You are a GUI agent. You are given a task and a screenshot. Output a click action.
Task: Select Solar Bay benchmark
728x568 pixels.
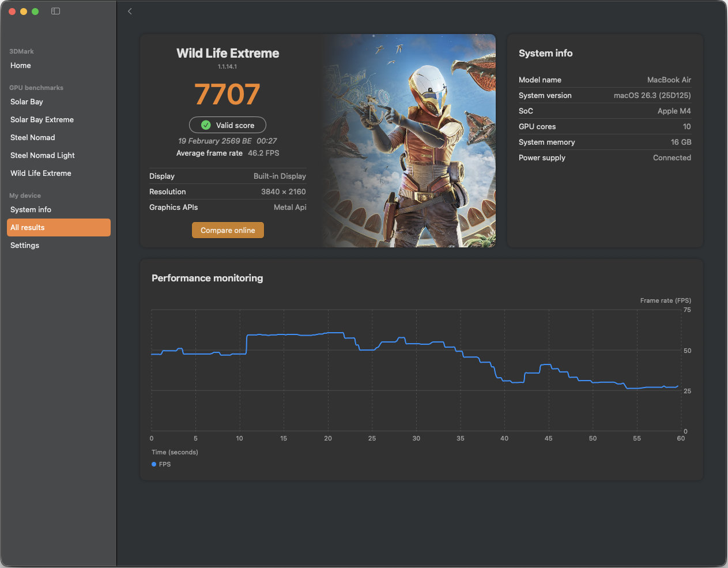click(x=27, y=102)
